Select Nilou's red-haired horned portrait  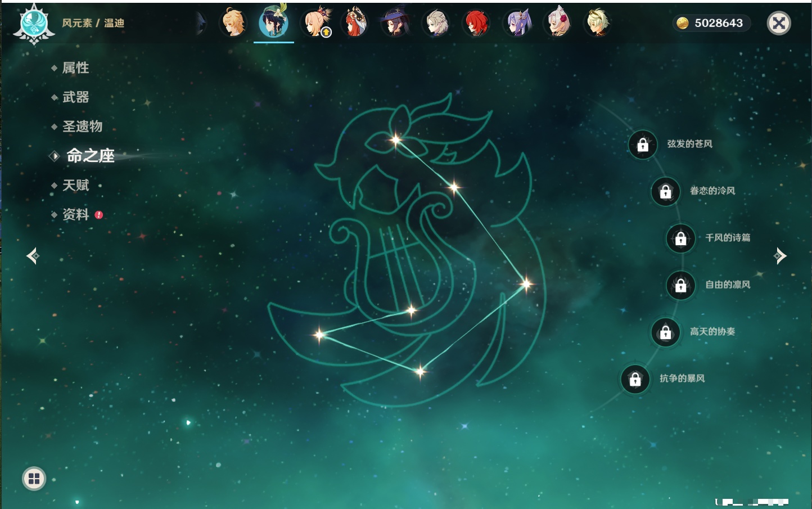355,22
